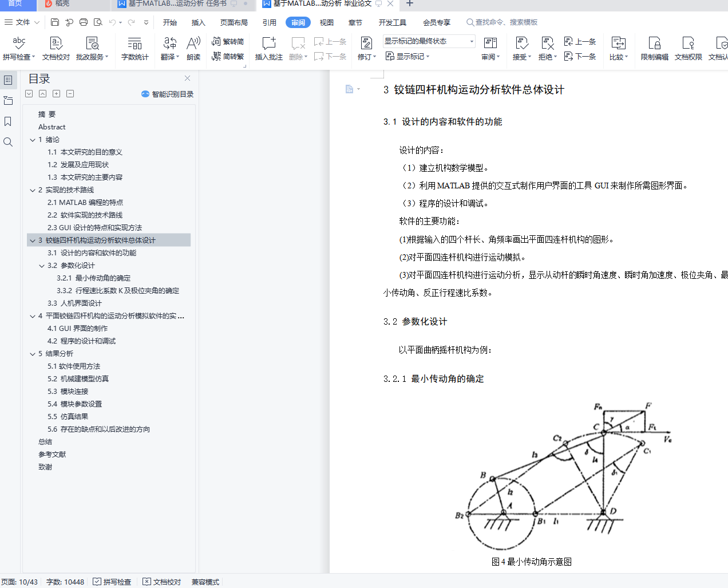Click the 批改服务 ribbon icon

[x=92, y=48]
